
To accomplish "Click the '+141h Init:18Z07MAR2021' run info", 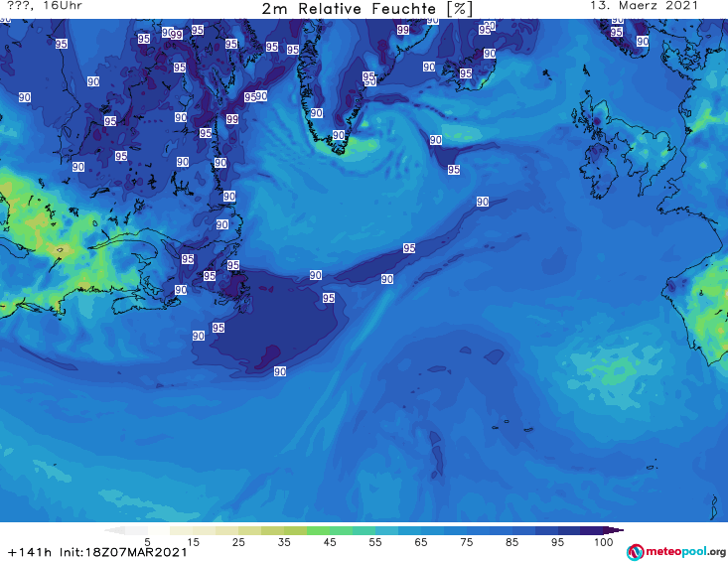I will click(97, 552).
